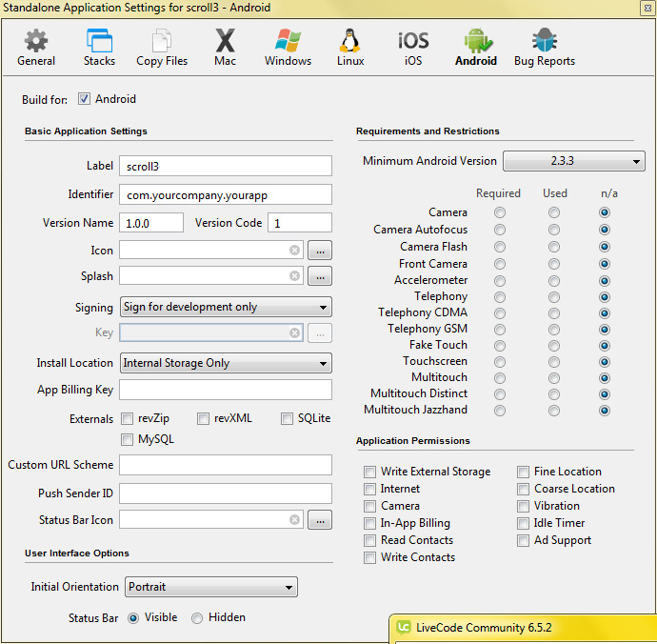Uncheck the Build for Android checkbox

point(84,99)
